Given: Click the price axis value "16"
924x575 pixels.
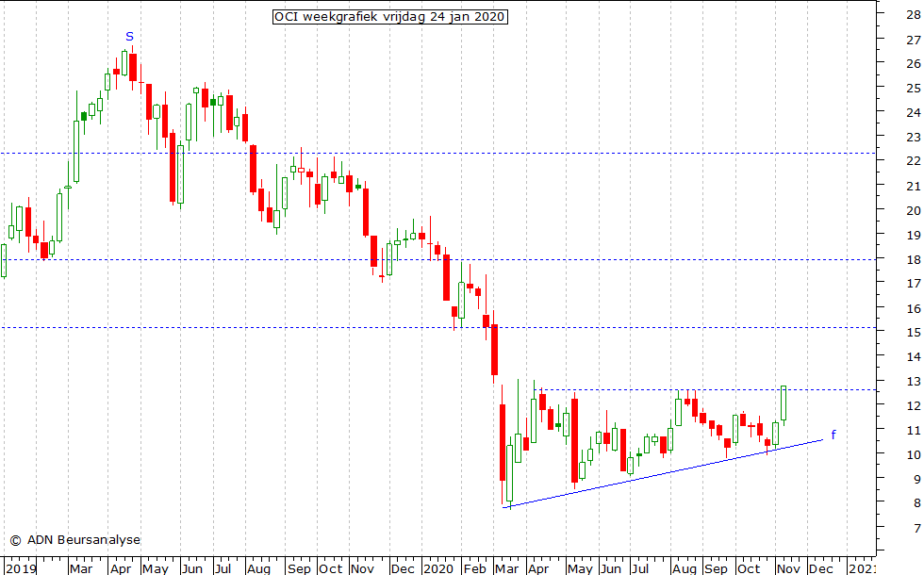Looking at the screenshot, I should point(914,309).
